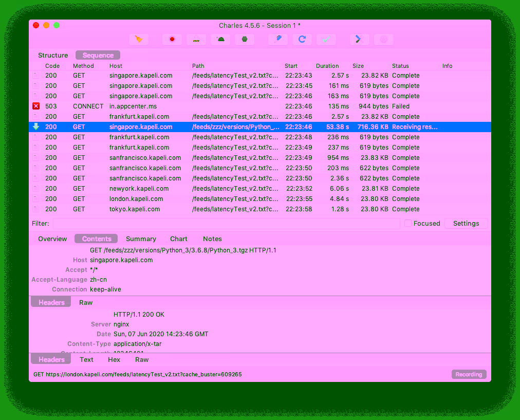
Task: Enable breakpoints with the hexagon icon
Action: coord(245,39)
